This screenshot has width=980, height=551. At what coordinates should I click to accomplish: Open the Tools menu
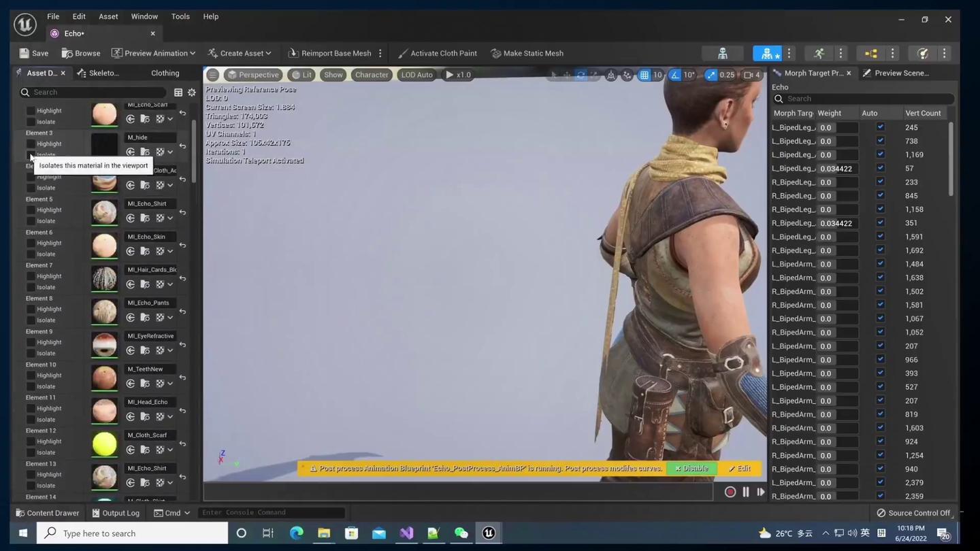(x=180, y=16)
